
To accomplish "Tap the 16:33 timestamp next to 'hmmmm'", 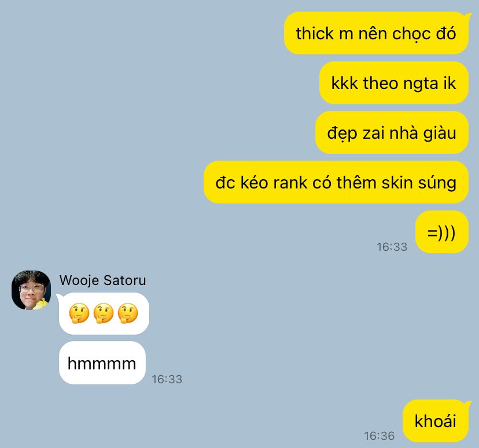I will pos(167,379).
